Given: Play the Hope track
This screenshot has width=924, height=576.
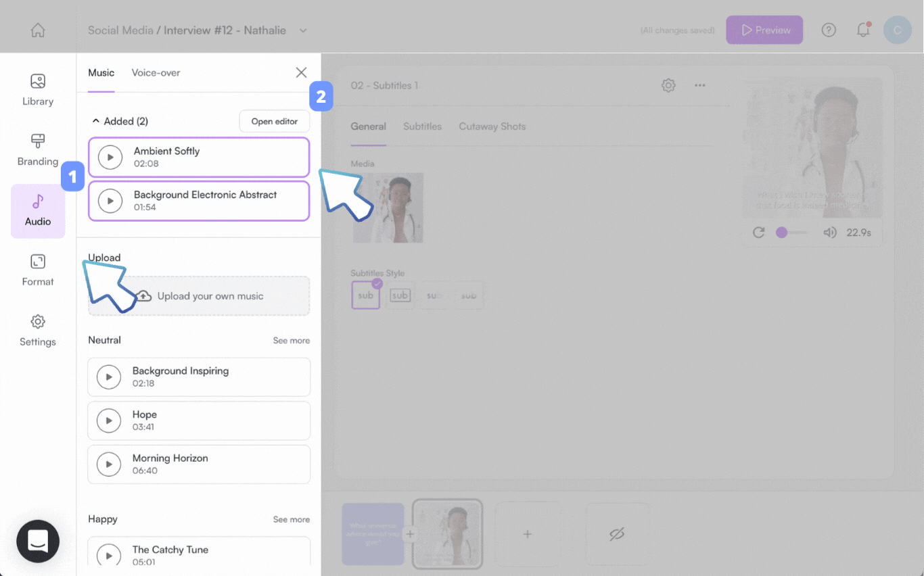Looking at the screenshot, I should tap(109, 421).
